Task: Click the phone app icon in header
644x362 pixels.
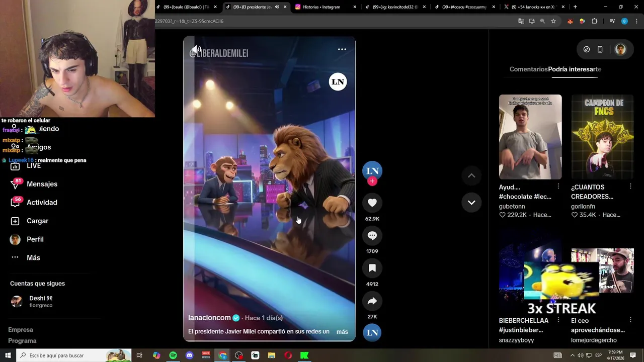Action: 600,49
